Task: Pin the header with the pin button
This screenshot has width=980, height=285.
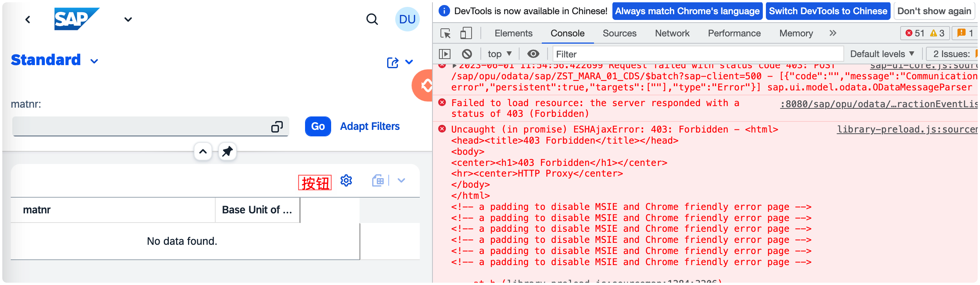Action: coord(228,151)
